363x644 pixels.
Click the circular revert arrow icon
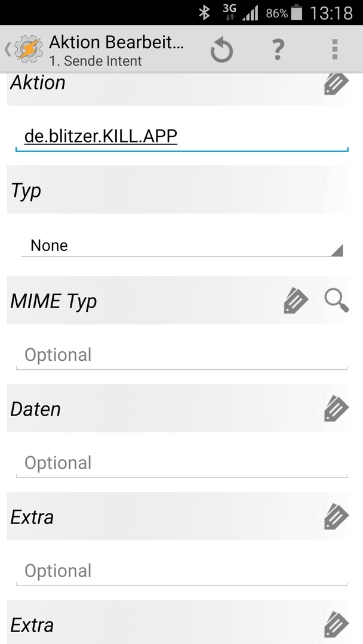pos(222,50)
